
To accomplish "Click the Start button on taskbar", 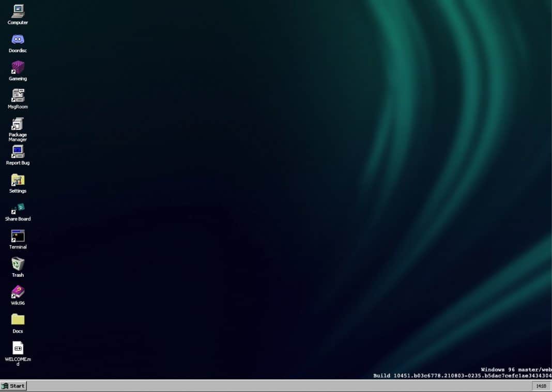I will coord(14,386).
